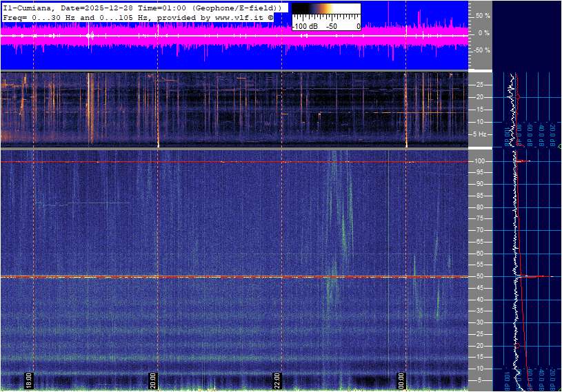This screenshot has width=562, height=392.
Task: Click the 18:00 time marker
Action: coord(29,380)
